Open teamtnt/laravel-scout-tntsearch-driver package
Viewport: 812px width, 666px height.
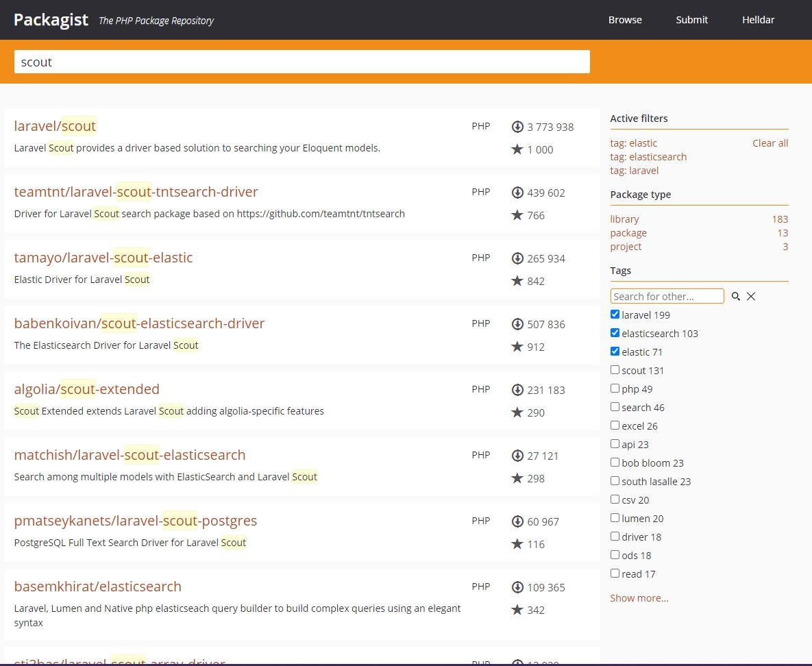[136, 192]
